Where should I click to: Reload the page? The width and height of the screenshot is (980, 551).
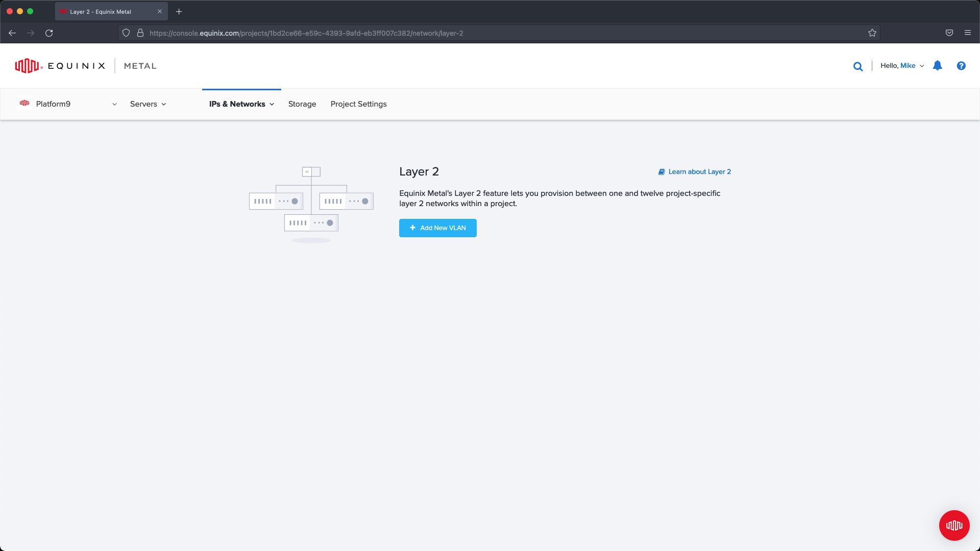49,33
